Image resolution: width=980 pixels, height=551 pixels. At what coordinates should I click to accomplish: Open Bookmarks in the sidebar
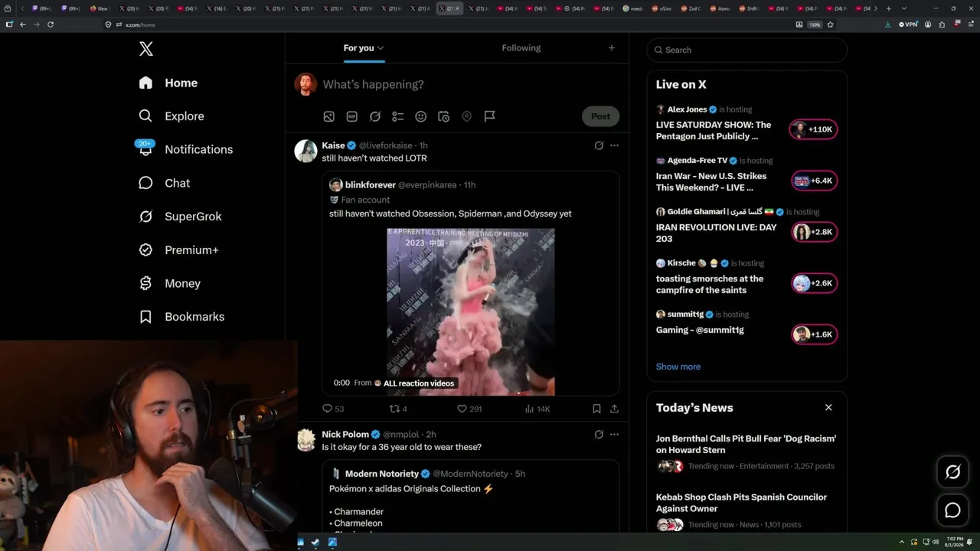tap(182, 317)
